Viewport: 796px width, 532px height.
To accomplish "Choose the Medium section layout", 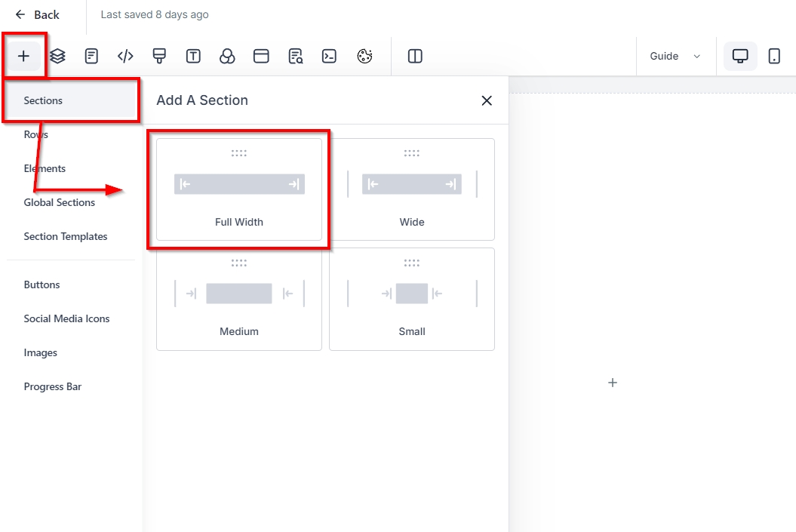I will (x=239, y=299).
